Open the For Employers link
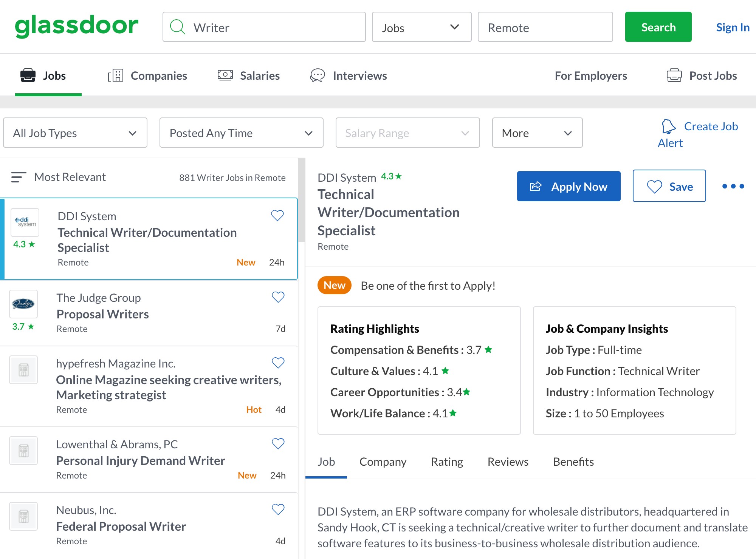Viewport: 756px width, 559px height. [x=590, y=76]
